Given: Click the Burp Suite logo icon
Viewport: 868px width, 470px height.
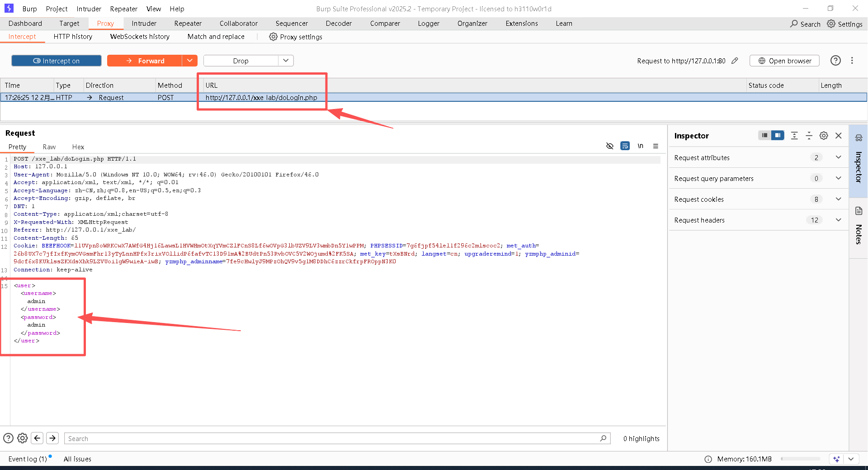Looking at the screenshot, I should 9,8.
